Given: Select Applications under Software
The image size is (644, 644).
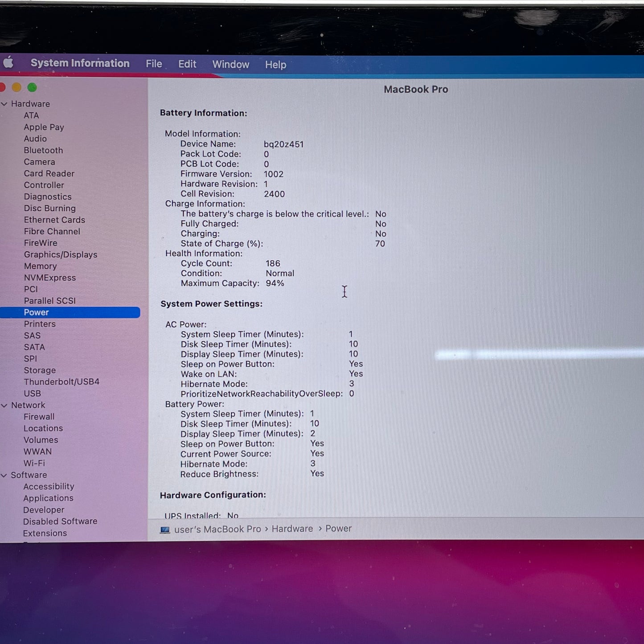Looking at the screenshot, I should pos(48,498).
